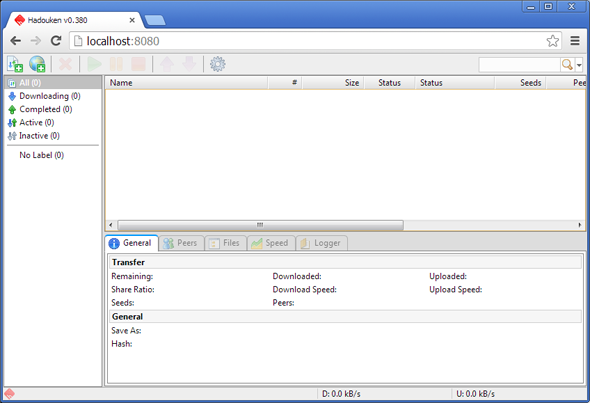Select the Downloading (0) category
The height and width of the screenshot is (403, 590).
(44, 96)
